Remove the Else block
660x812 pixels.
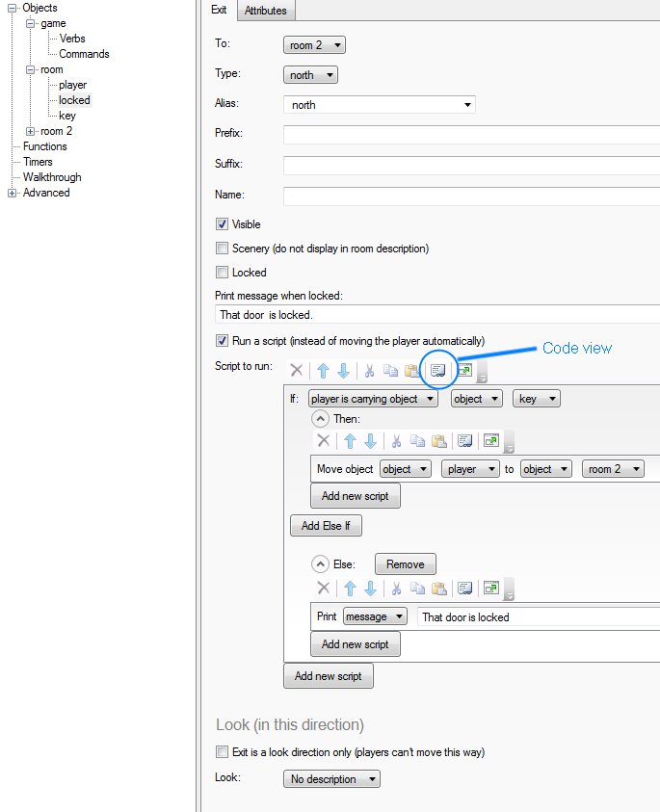405,563
